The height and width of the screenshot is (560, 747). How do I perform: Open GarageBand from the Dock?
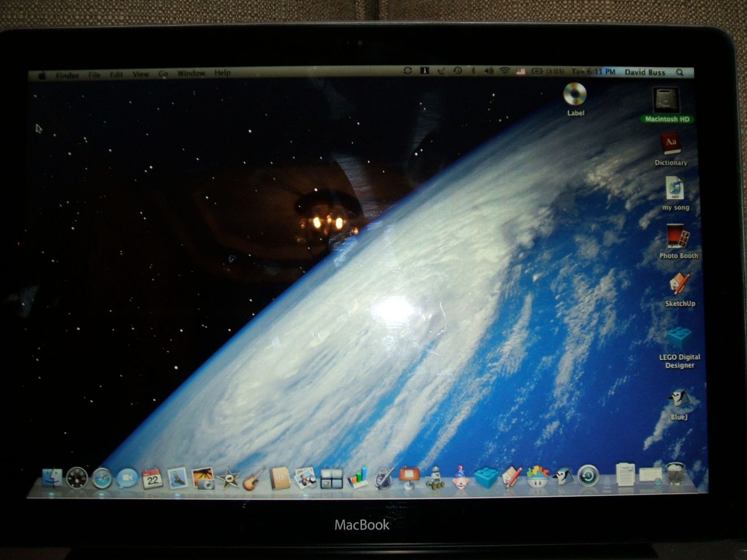point(251,481)
